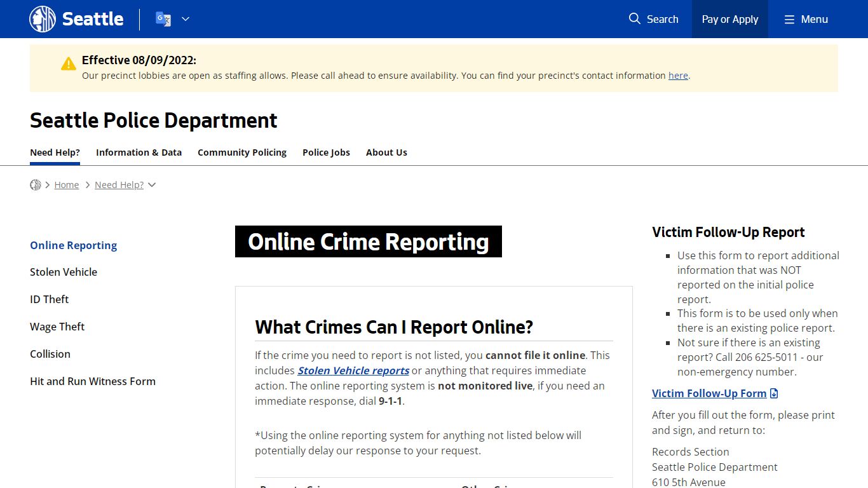Open the hamburger Menu icon
The image size is (868, 488).
click(789, 20)
